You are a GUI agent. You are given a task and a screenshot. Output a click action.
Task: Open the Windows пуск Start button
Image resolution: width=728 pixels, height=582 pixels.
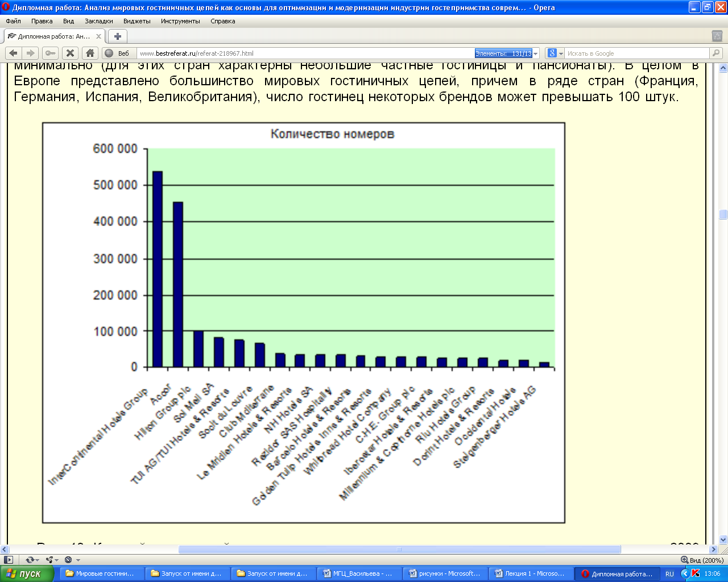point(27,573)
